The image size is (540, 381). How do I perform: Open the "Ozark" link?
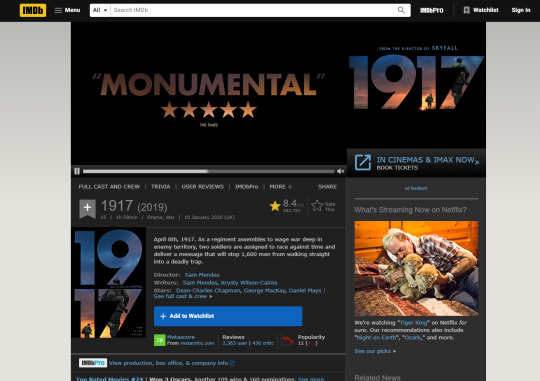pyautogui.click(x=412, y=338)
